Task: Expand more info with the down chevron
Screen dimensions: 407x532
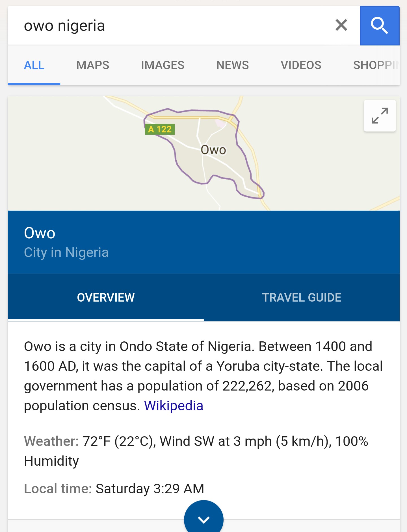Action: pos(203,519)
